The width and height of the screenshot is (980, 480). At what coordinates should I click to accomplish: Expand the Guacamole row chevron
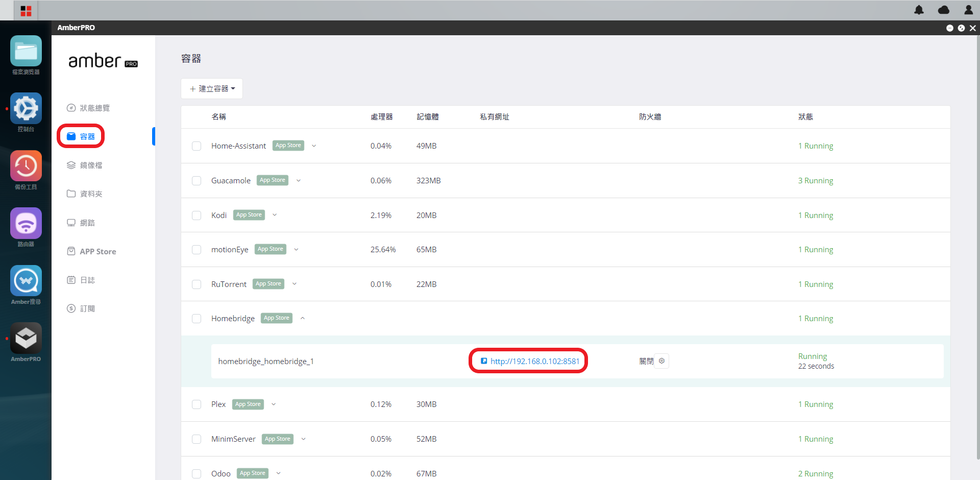[x=299, y=180]
